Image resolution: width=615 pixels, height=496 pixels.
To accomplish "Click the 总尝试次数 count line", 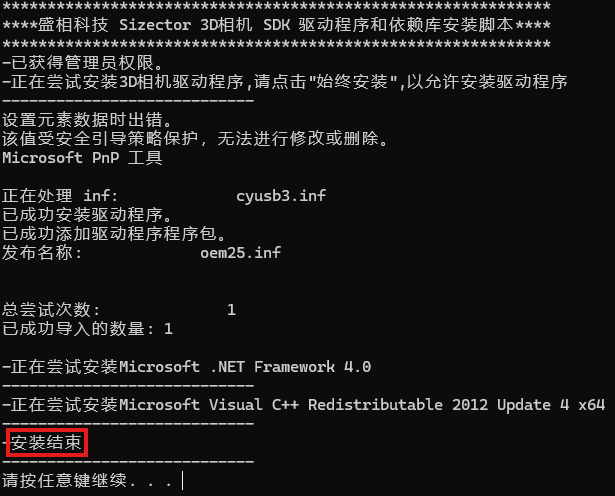I will point(119,310).
